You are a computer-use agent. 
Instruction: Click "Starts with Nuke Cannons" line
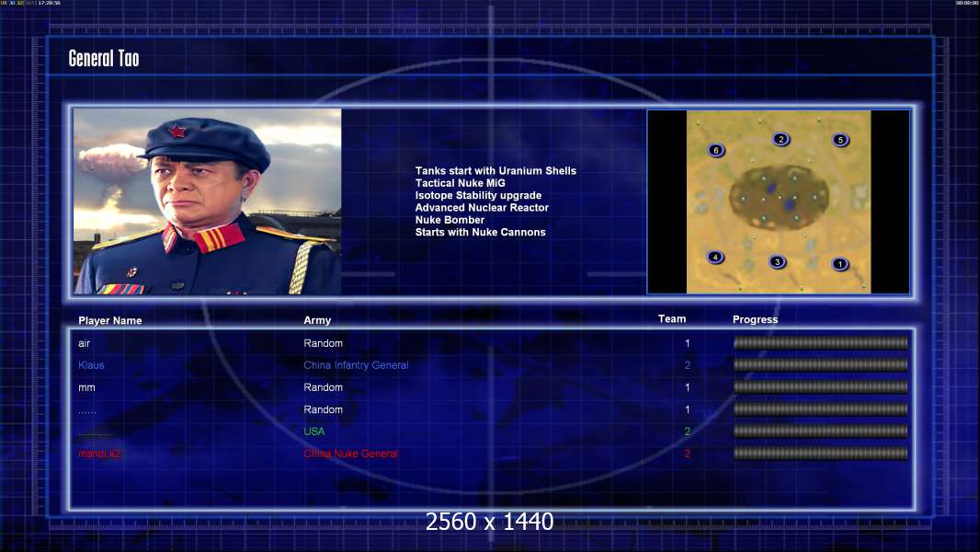pyautogui.click(x=480, y=232)
